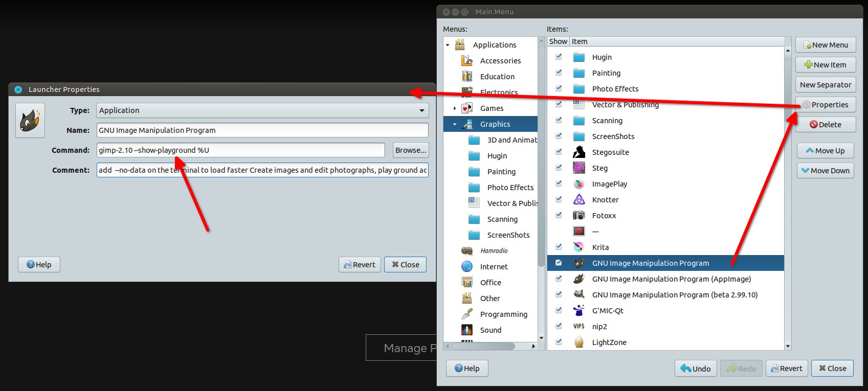Viewport: 868px width, 391px height.
Task: Move the selected item up
Action: [x=826, y=151]
